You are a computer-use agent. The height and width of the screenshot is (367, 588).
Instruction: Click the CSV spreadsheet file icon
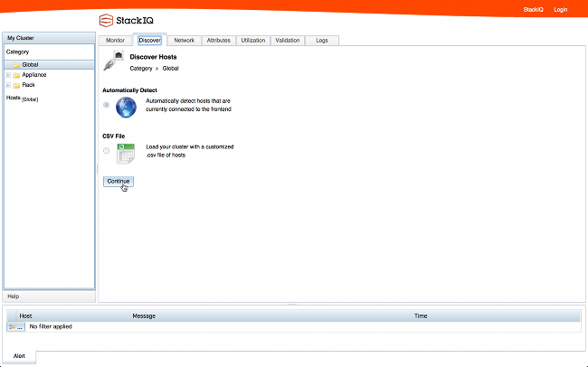coord(126,151)
